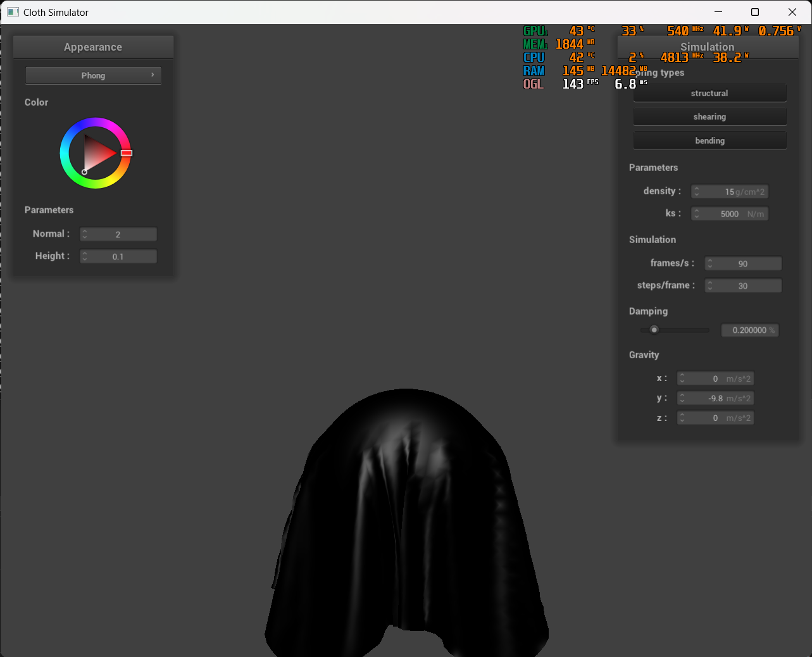Click the ks stepper arrows
This screenshot has width=812, height=657.
696,214
